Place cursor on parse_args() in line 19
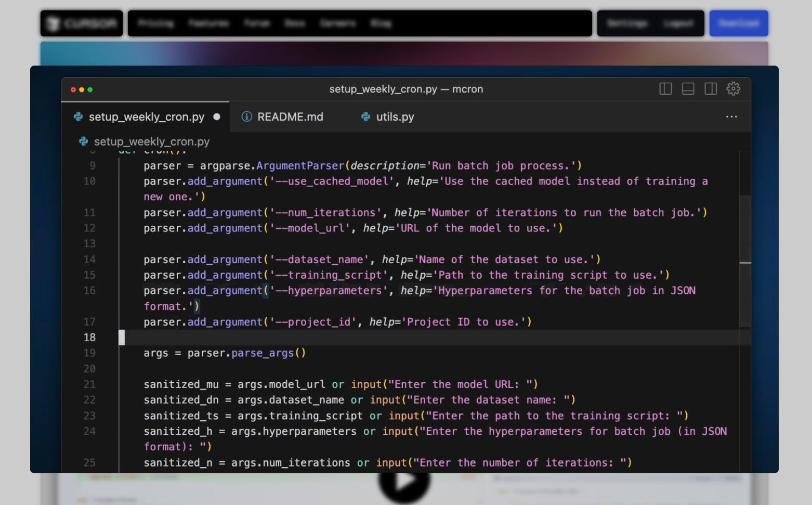This screenshot has height=505, width=812. point(263,353)
